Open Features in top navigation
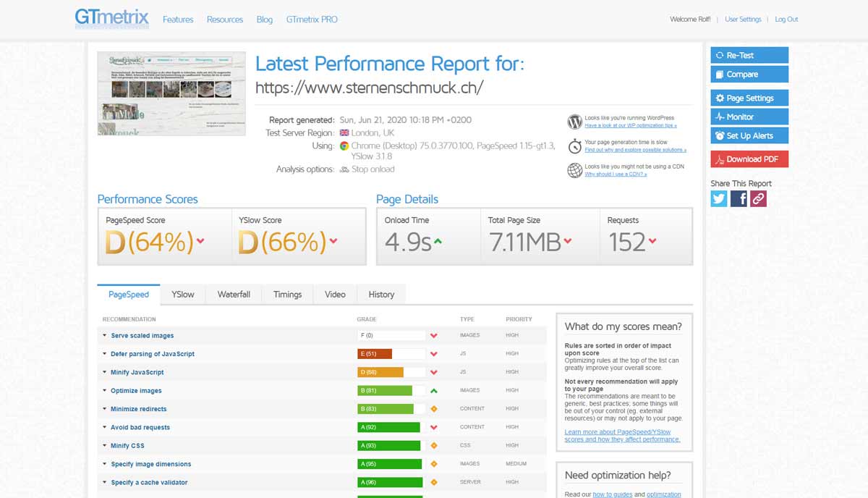 pos(178,20)
